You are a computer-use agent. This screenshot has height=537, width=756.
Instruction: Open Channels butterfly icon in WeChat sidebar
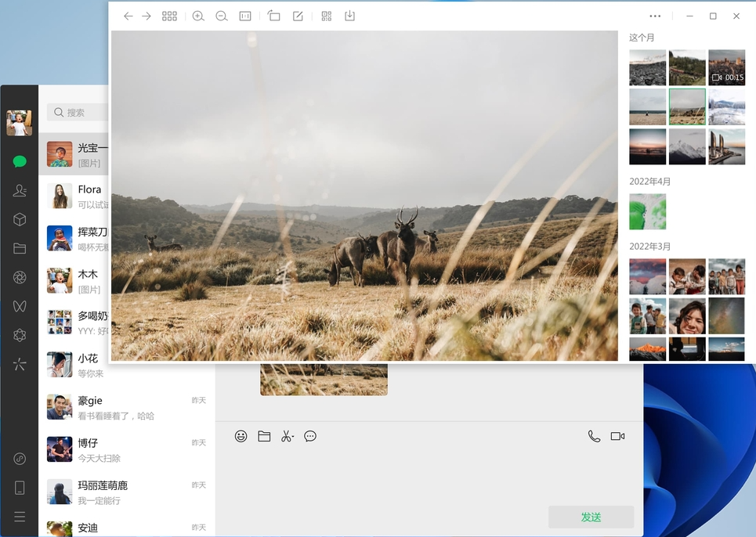click(20, 306)
